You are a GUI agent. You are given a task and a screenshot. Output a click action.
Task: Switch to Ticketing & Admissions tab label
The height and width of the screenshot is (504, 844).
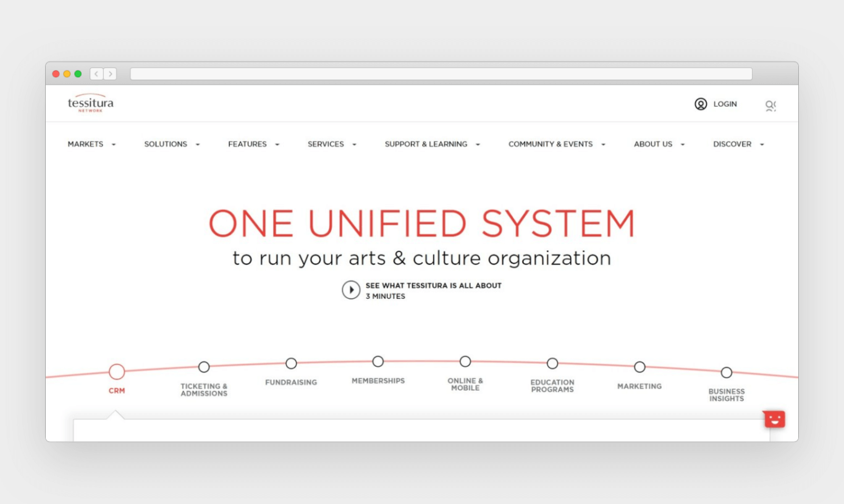tap(204, 390)
